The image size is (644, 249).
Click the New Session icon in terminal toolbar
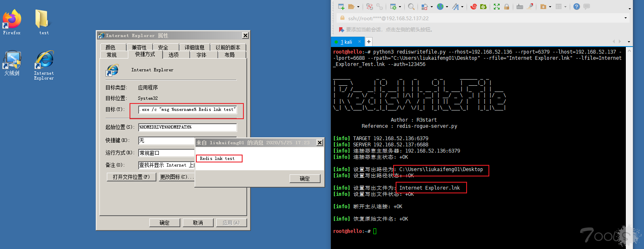[341, 7]
